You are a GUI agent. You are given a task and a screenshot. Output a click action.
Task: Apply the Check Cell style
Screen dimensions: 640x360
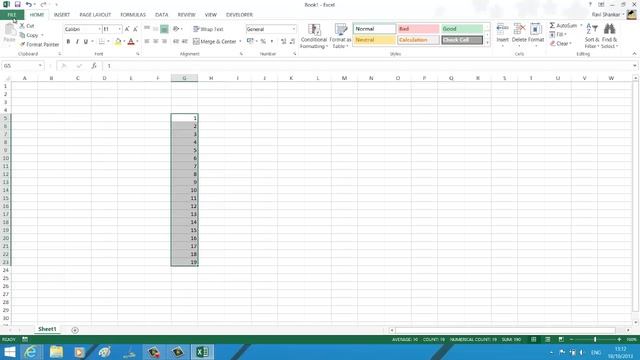(x=462, y=40)
